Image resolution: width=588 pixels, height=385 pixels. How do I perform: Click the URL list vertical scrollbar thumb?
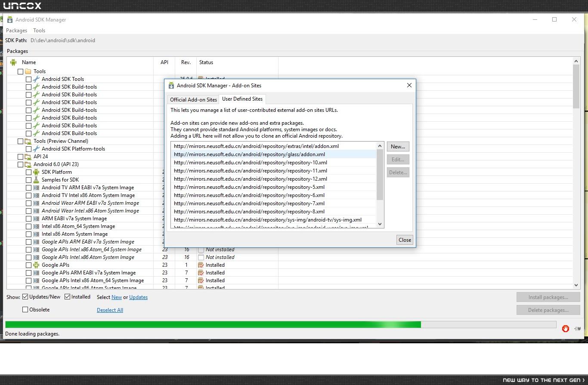[x=380, y=175]
